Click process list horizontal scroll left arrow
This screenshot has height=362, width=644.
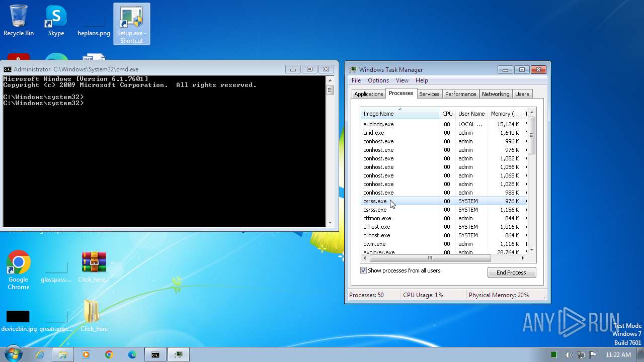pyautogui.click(x=365, y=258)
